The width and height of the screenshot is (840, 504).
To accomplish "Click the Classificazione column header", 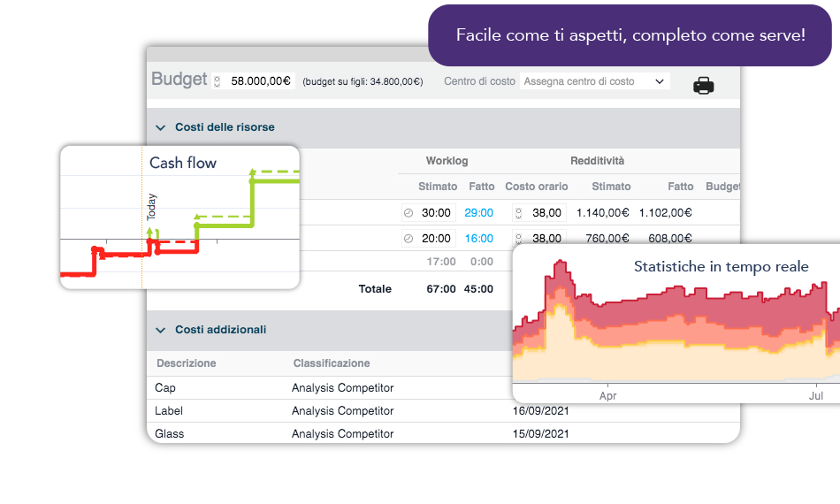I will 332,363.
